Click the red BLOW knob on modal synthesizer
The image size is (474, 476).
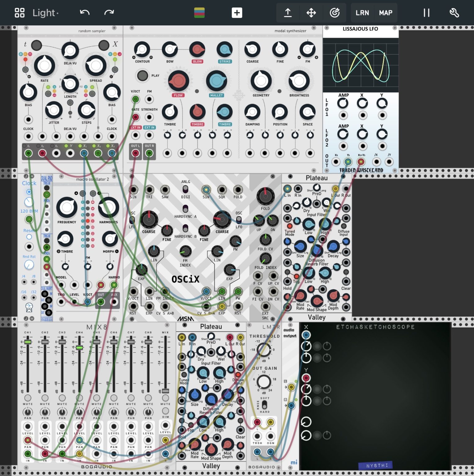coord(197,49)
